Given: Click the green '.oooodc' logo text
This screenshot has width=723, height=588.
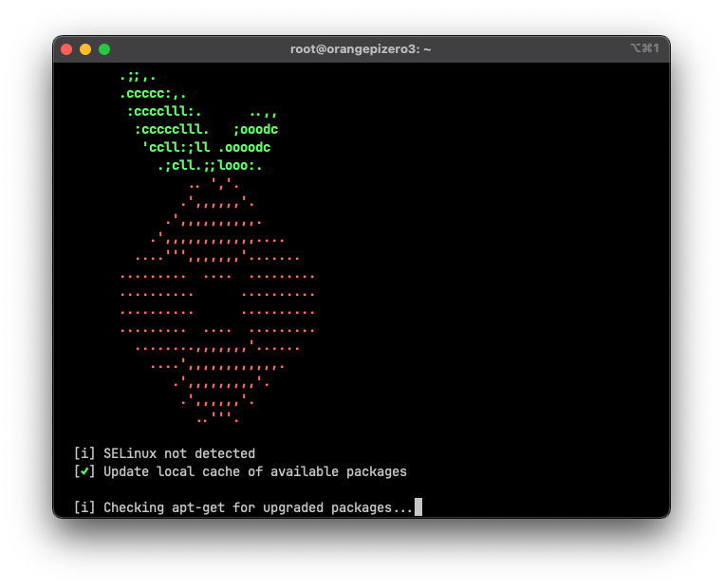Looking at the screenshot, I should 244,148.
